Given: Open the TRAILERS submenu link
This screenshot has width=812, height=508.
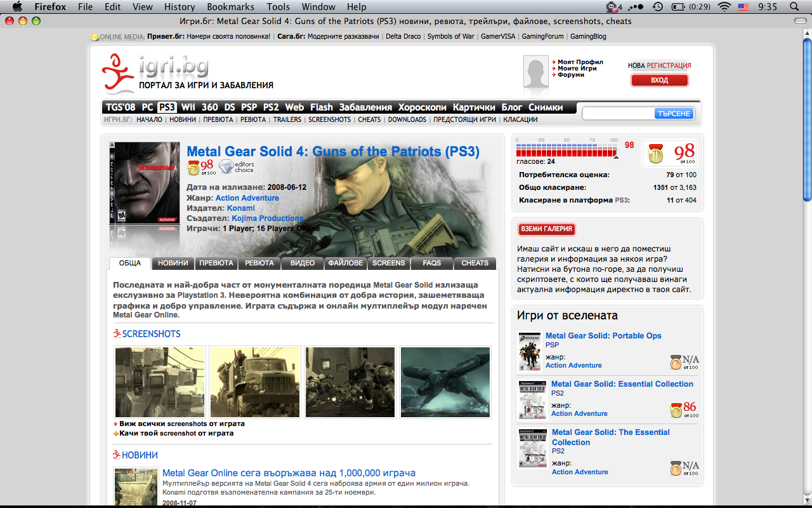Looking at the screenshot, I should coord(287,119).
